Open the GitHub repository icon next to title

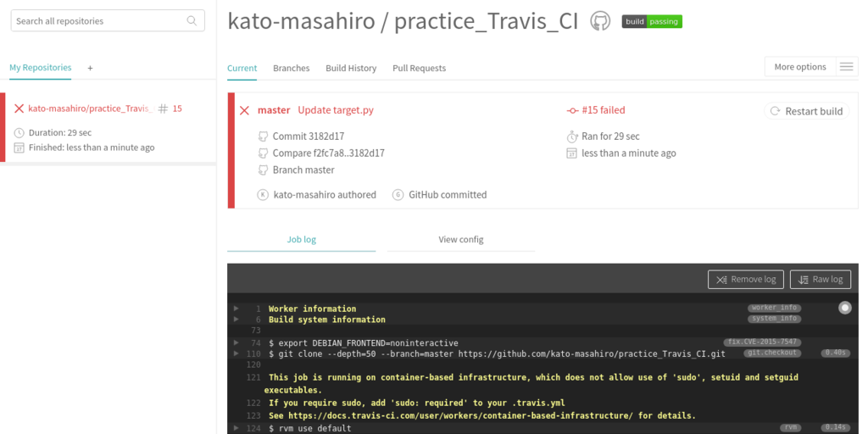tap(600, 21)
